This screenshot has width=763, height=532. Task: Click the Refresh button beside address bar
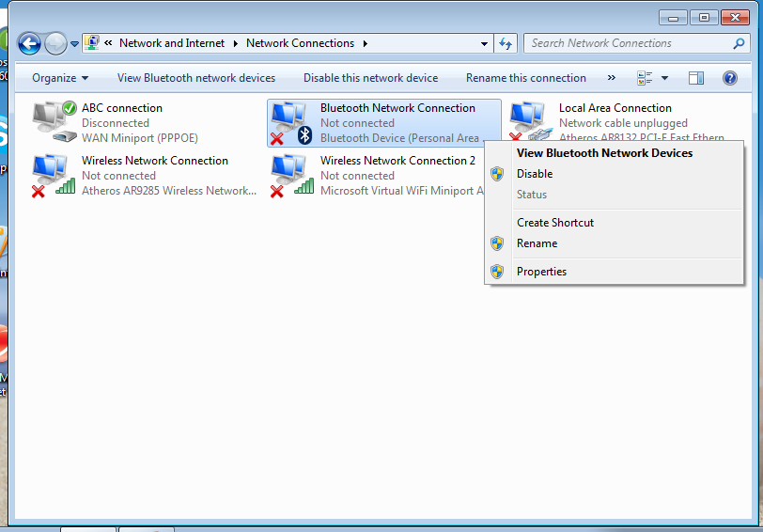coord(506,44)
